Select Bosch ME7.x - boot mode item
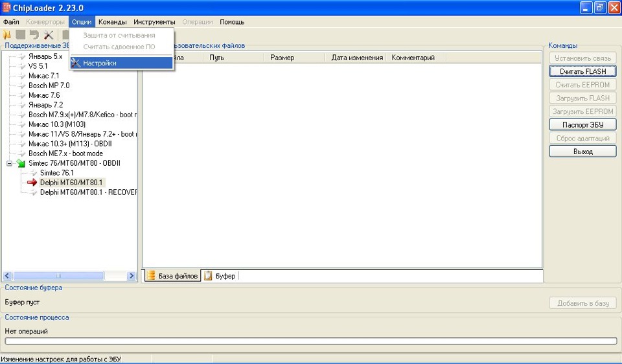 (65, 154)
